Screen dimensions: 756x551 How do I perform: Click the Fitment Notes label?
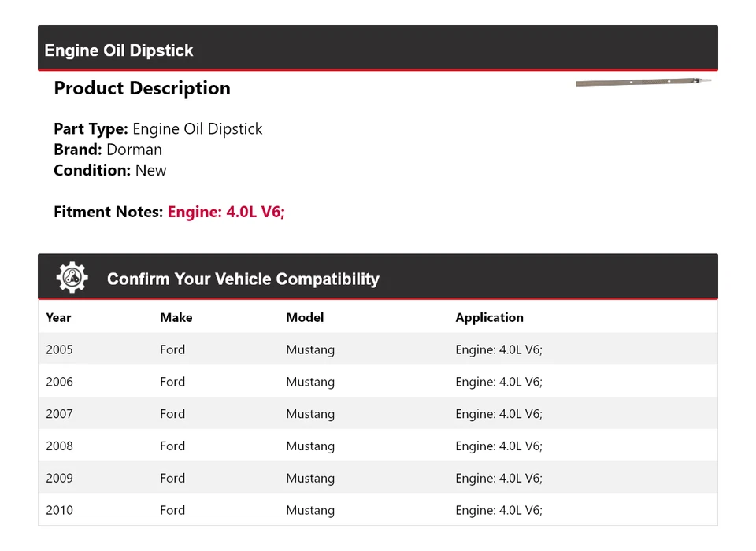[109, 213]
